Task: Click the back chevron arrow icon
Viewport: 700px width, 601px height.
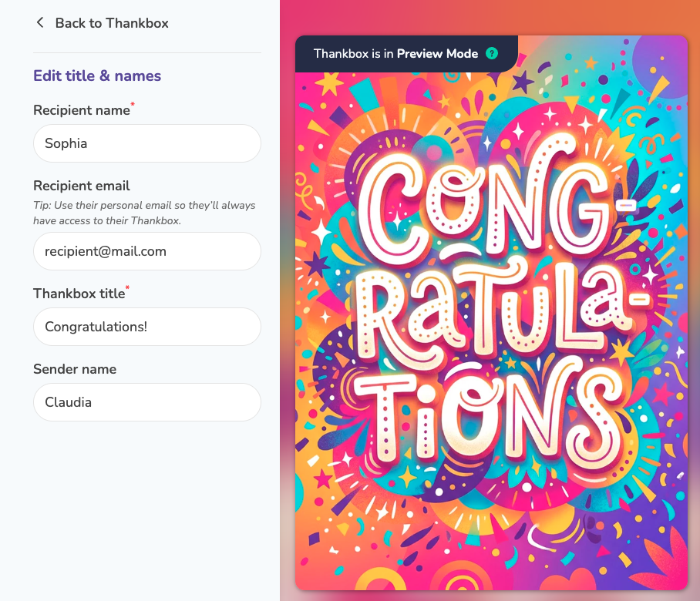Action: coord(40,23)
